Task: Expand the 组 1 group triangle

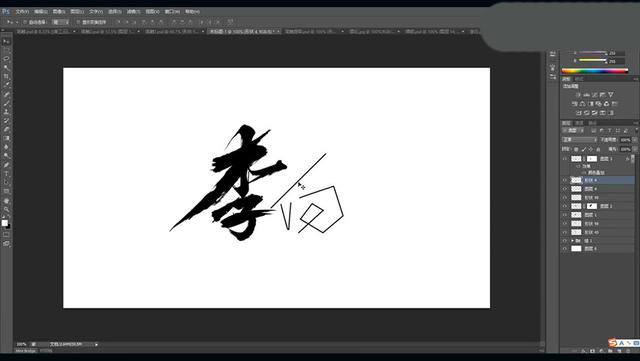Action: coord(572,241)
